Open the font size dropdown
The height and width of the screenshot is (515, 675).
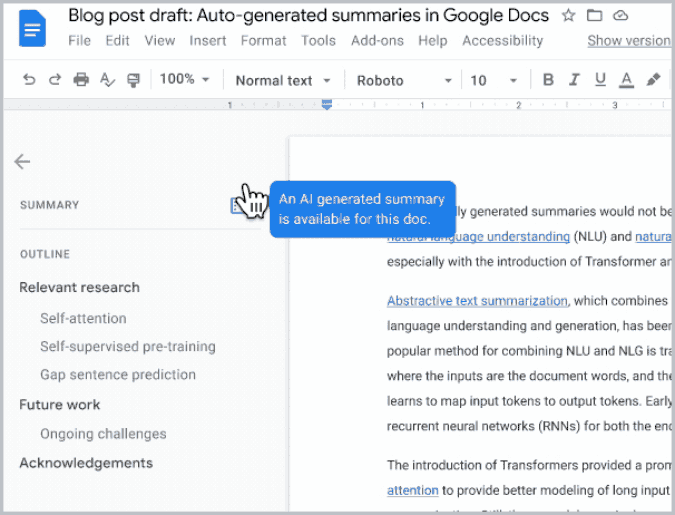click(493, 81)
